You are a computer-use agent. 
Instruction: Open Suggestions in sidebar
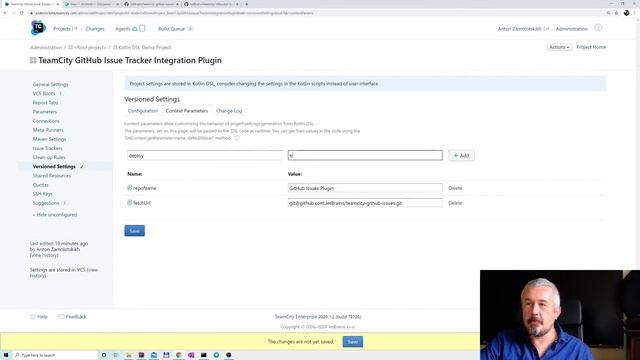[46, 203]
